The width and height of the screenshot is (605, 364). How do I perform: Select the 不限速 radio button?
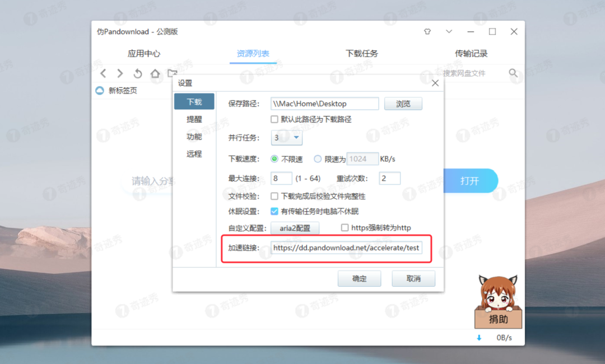pos(274,159)
